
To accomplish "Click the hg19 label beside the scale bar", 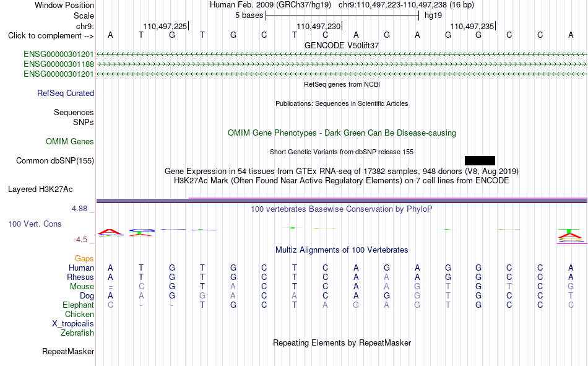I will 433,15.
